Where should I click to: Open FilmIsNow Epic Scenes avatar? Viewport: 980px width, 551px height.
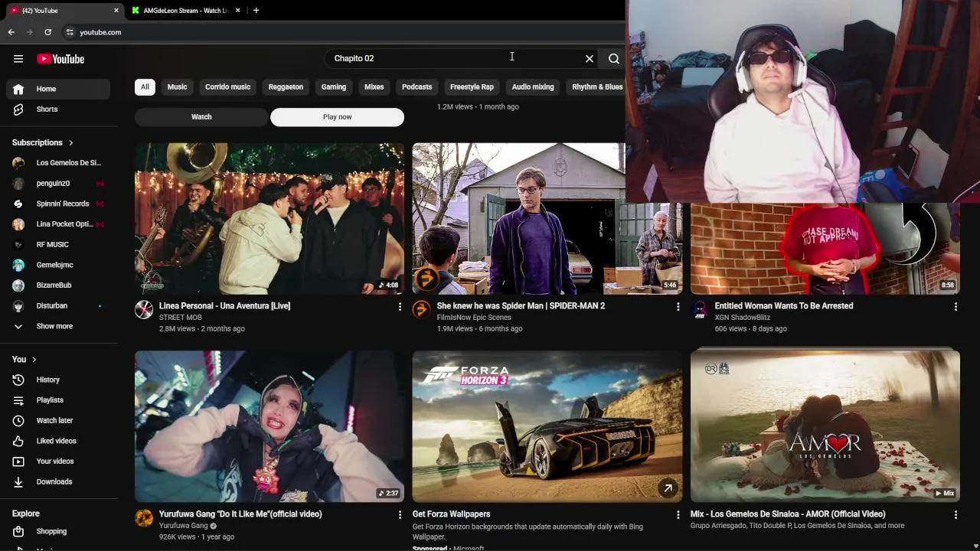click(x=421, y=309)
